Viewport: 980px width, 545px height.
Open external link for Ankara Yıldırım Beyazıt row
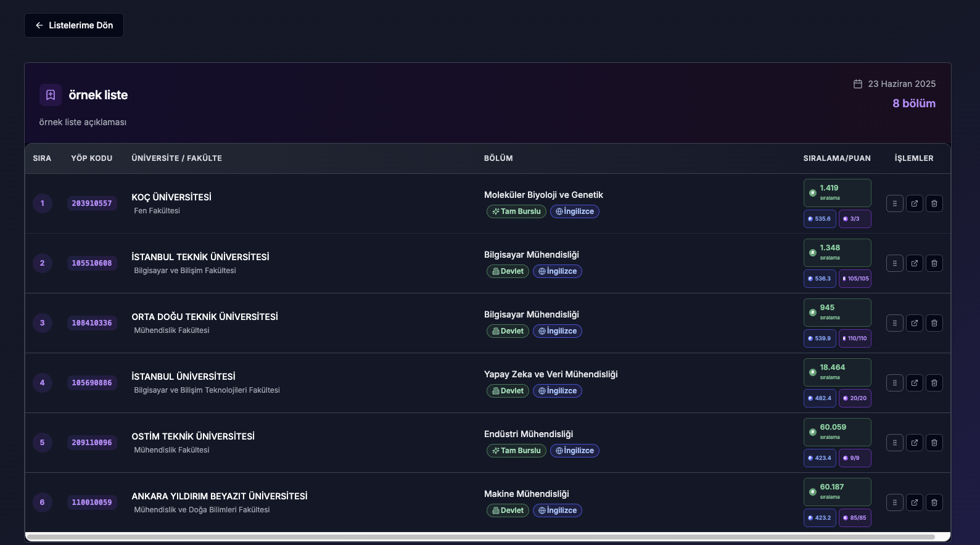[x=915, y=502]
